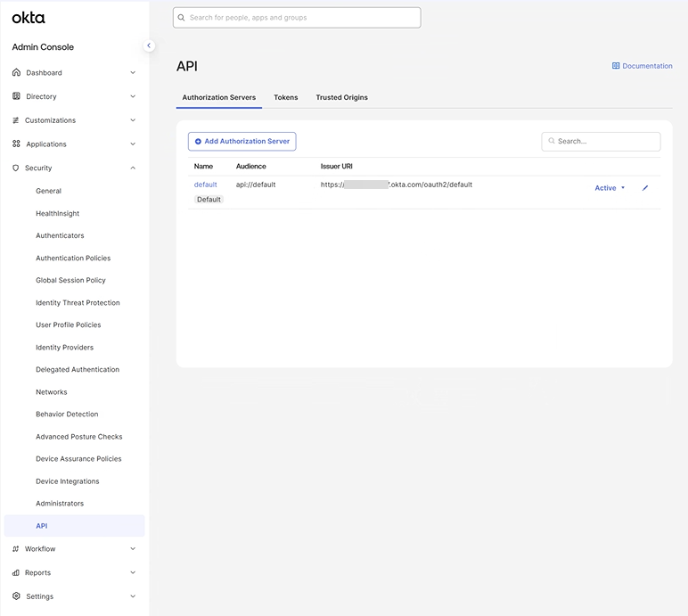The width and height of the screenshot is (688, 616).
Task: Click Add Authorization Server button
Action: pos(242,142)
